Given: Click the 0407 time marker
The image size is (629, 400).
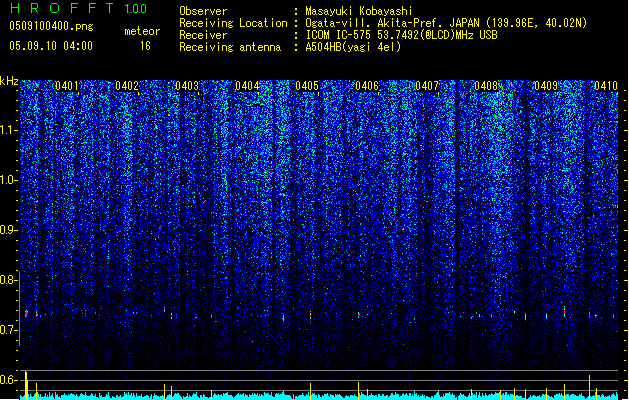Looking at the screenshot, I should 427,86.
